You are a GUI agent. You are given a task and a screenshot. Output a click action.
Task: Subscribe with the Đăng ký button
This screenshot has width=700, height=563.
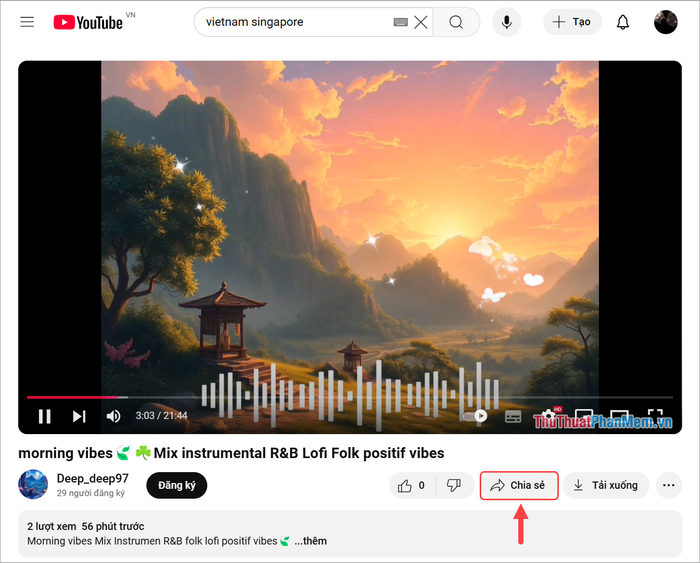point(177,485)
